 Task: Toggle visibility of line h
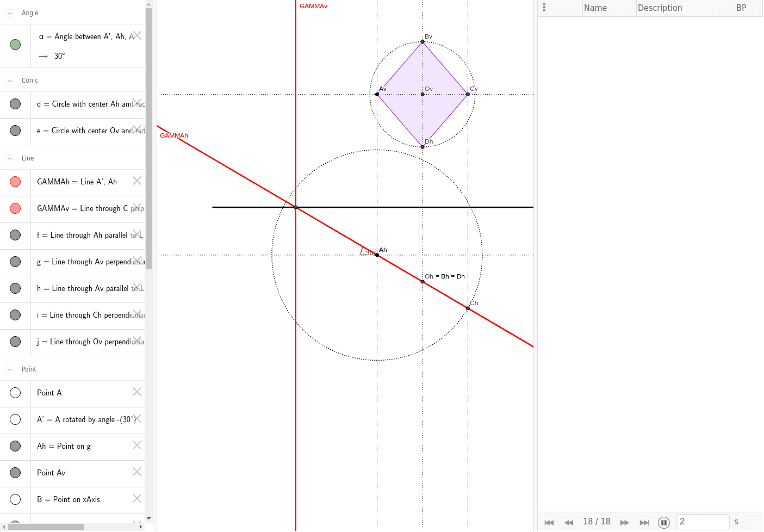[15, 288]
